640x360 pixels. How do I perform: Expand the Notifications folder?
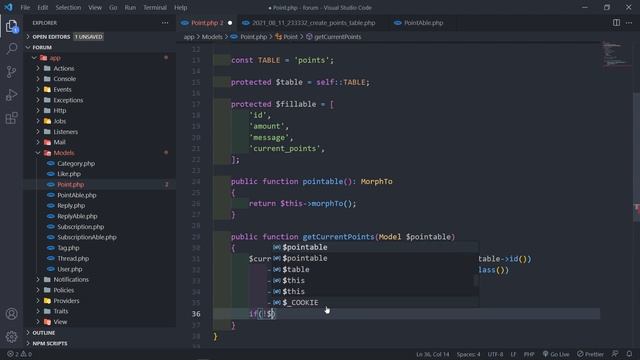click(100, 280)
